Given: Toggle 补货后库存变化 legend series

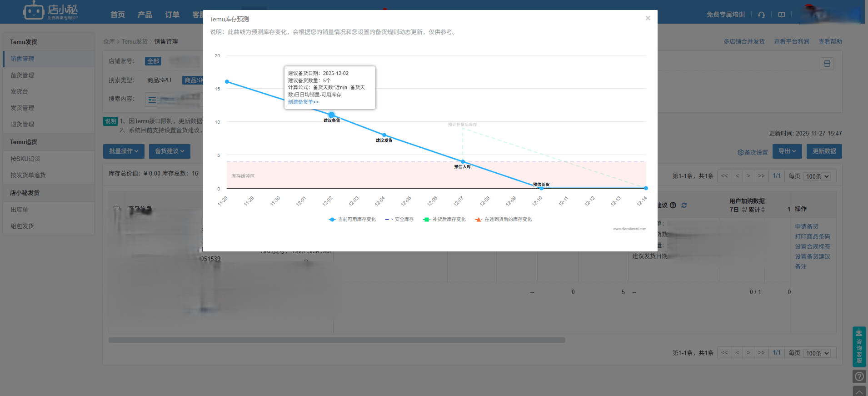Looking at the screenshot, I should pos(444,220).
